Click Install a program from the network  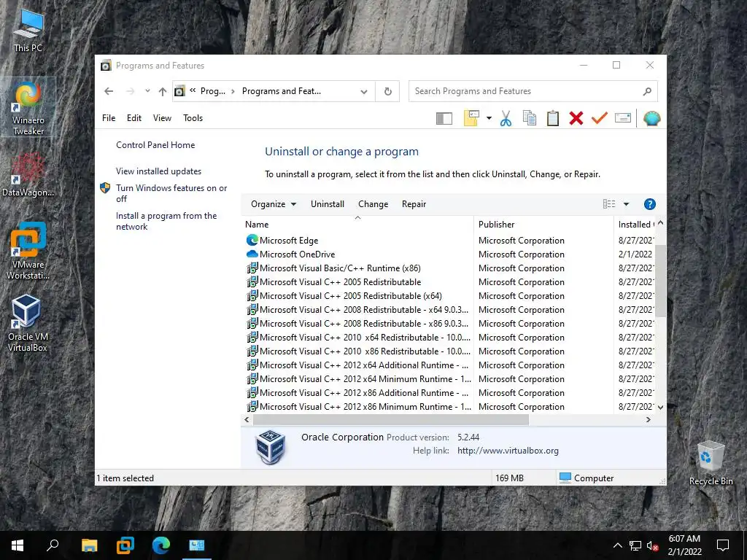click(x=166, y=221)
